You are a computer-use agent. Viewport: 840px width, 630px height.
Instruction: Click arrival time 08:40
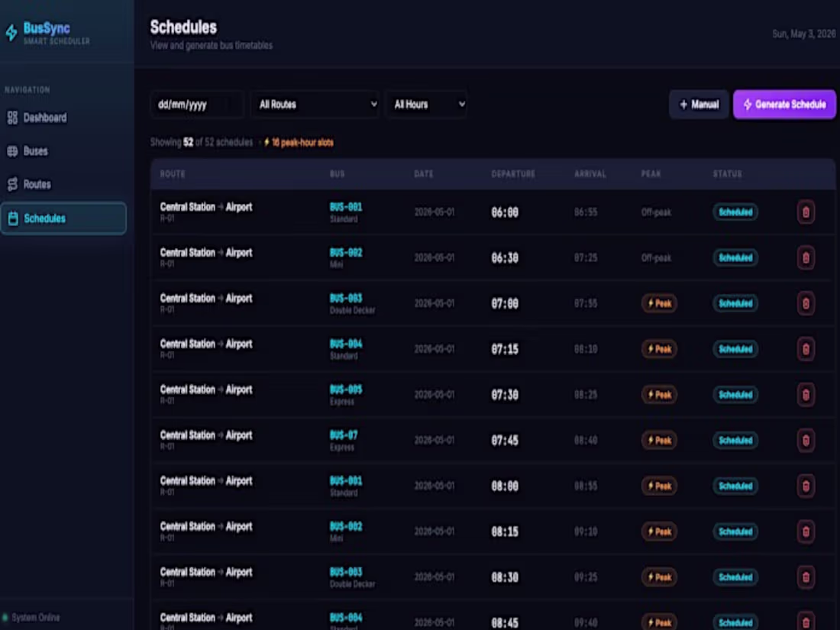point(586,441)
